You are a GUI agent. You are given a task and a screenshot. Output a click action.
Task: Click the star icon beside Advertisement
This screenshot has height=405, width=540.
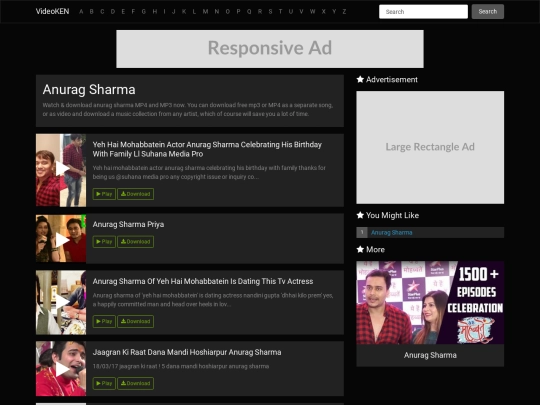360,80
